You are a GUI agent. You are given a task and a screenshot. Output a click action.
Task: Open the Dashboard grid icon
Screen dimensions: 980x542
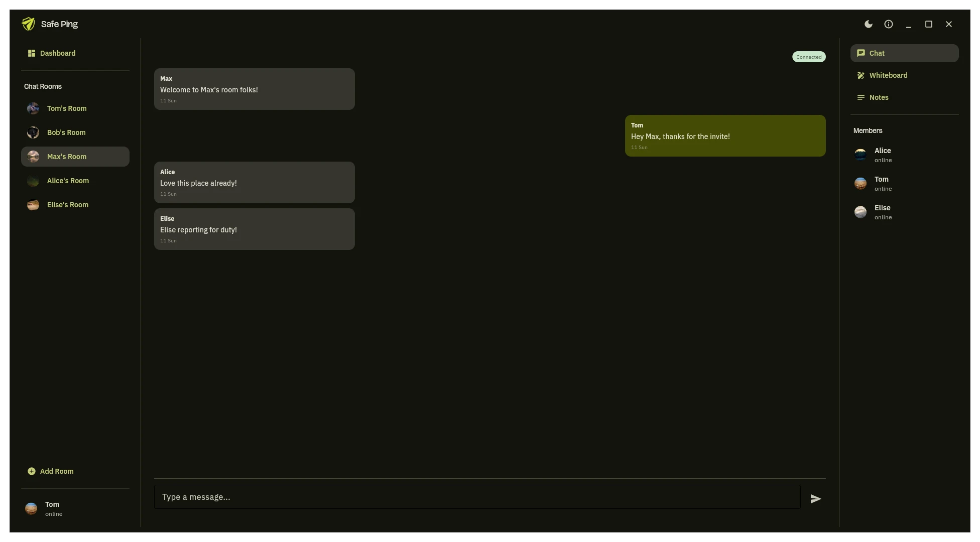[32, 53]
